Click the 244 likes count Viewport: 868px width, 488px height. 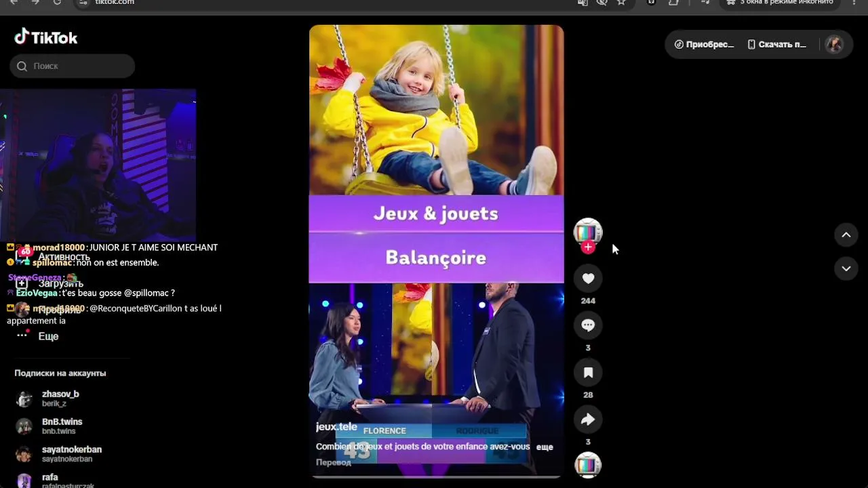point(588,301)
